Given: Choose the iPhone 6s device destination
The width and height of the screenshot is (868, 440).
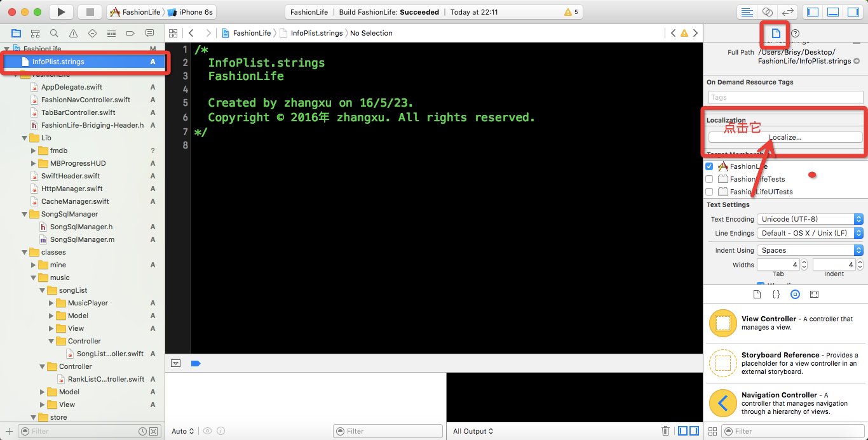Looking at the screenshot, I should (x=191, y=12).
